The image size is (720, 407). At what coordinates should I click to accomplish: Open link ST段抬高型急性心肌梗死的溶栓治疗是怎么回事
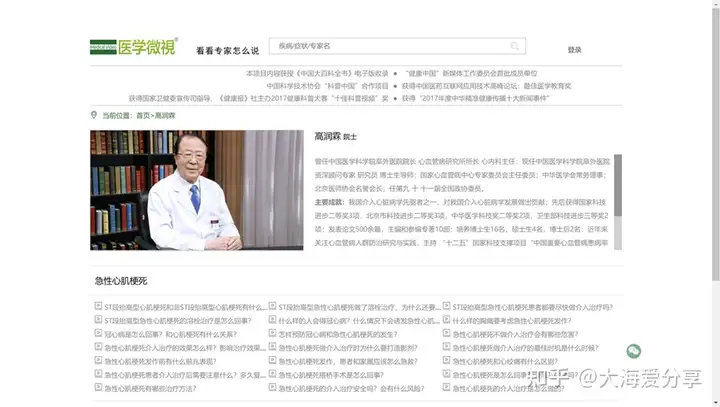178,321
